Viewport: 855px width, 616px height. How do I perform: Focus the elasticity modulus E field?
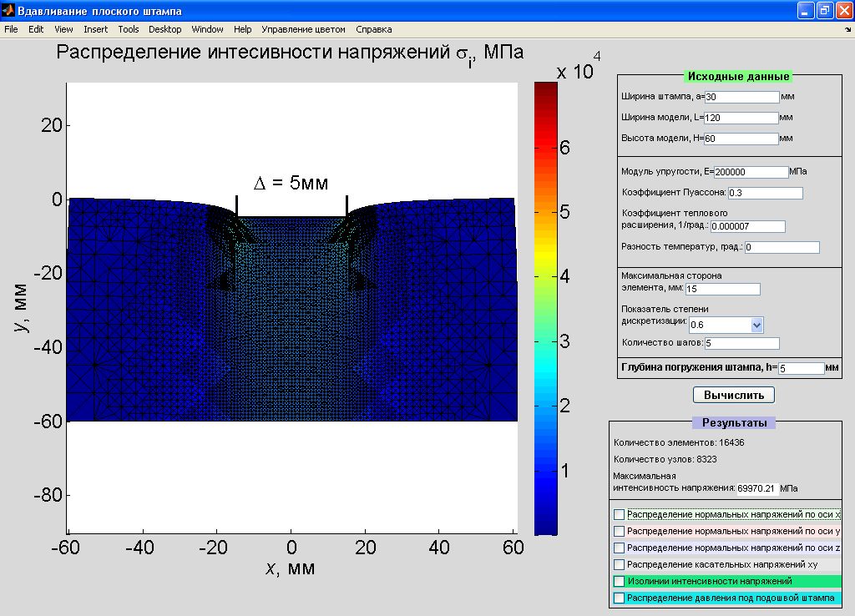point(751,172)
